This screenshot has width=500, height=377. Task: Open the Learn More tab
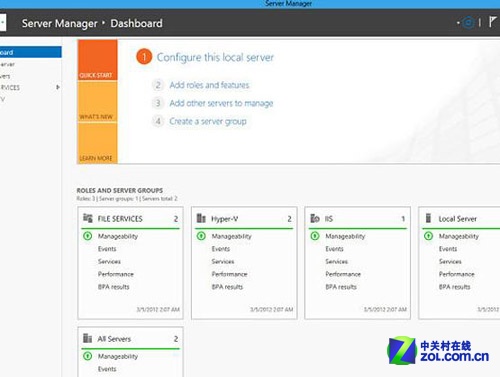pyautogui.click(x=97, y=143)
